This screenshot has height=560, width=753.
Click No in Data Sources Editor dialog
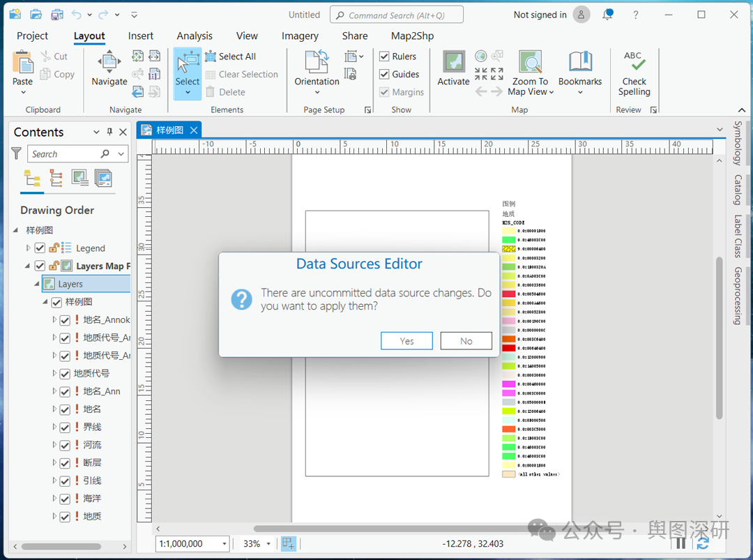[x=466, y=341]
